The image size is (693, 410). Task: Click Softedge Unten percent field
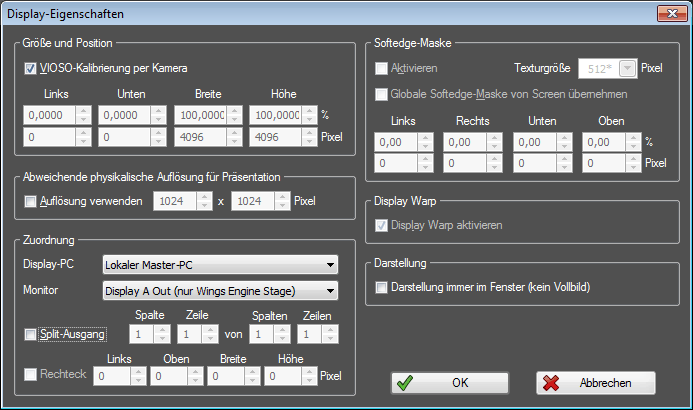[535, 142]
